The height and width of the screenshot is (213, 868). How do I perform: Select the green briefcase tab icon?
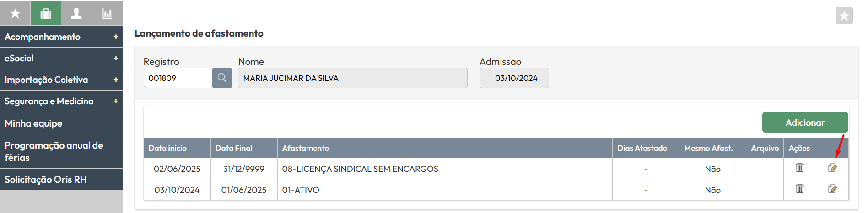pyautogui.click(x=46, y=13)
